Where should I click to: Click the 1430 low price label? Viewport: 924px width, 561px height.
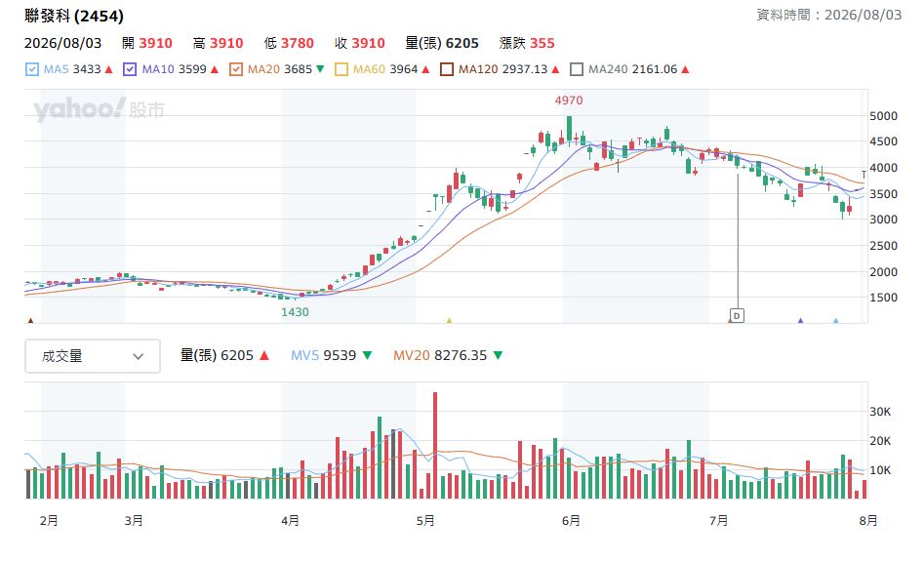point(295,312)
